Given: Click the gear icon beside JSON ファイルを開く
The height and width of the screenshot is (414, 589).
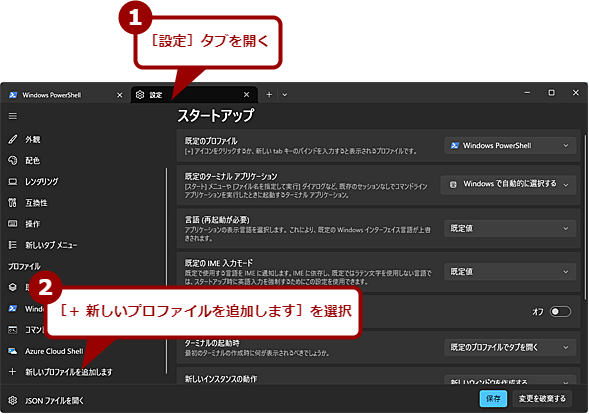Looking at the screenshot, I should tap(13, 400).
